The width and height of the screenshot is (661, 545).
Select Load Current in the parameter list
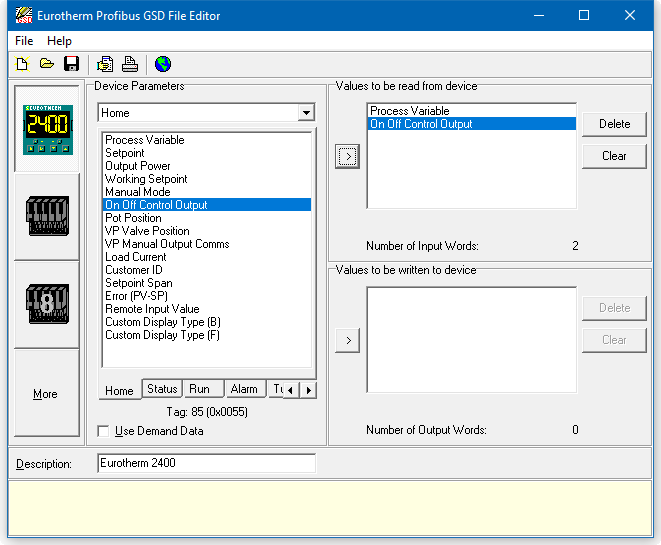pyautogui.click(x=207, y=257)
